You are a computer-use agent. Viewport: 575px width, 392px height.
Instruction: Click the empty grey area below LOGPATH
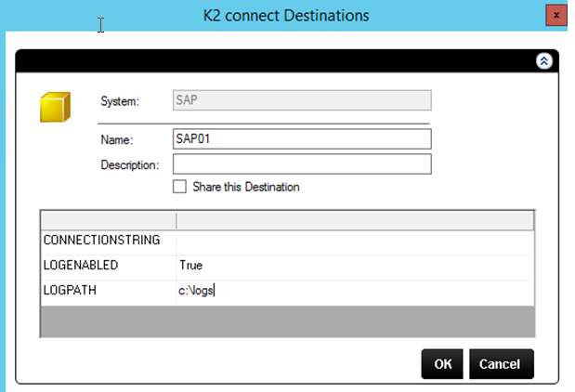[287, 320]
